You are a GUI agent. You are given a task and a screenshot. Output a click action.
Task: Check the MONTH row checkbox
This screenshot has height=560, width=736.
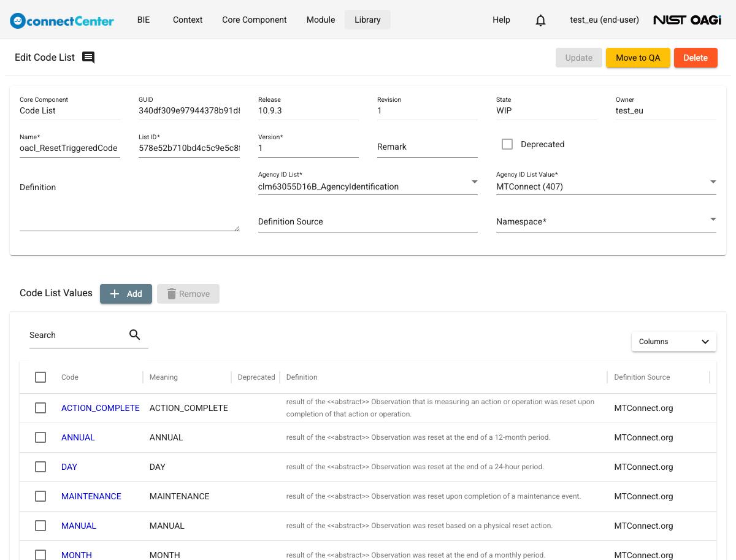40,555
